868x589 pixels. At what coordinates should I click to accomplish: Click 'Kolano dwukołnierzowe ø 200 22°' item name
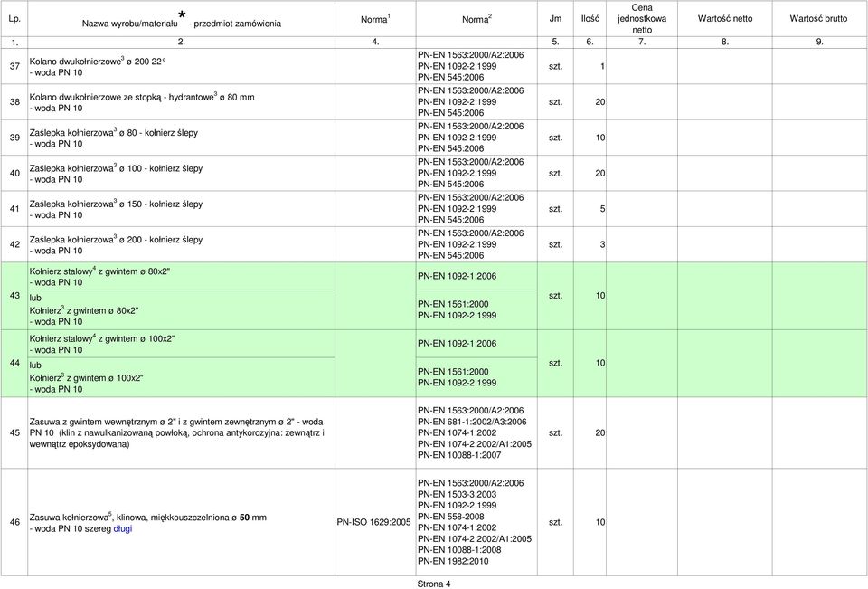[97, 62]
